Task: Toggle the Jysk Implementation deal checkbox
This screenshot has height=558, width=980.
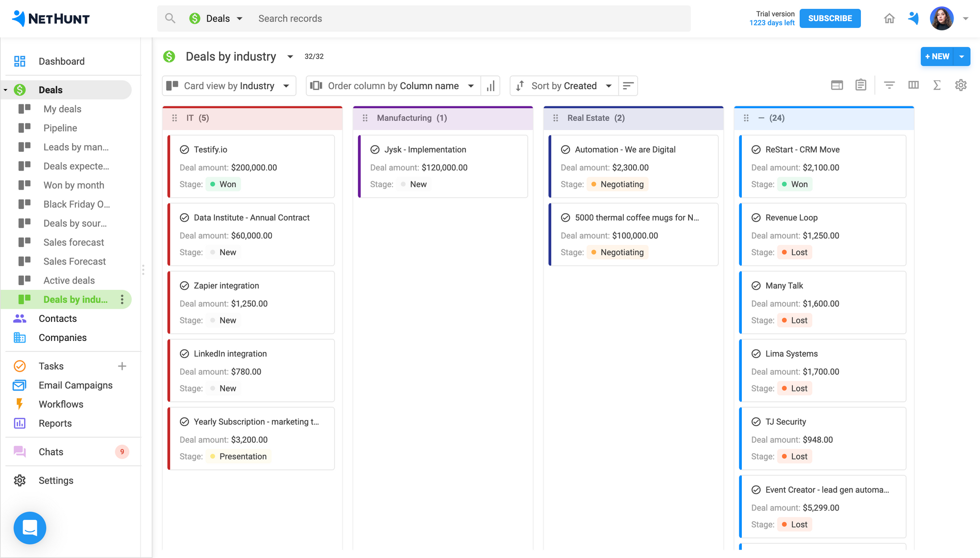Action: [x=375, y=149]
